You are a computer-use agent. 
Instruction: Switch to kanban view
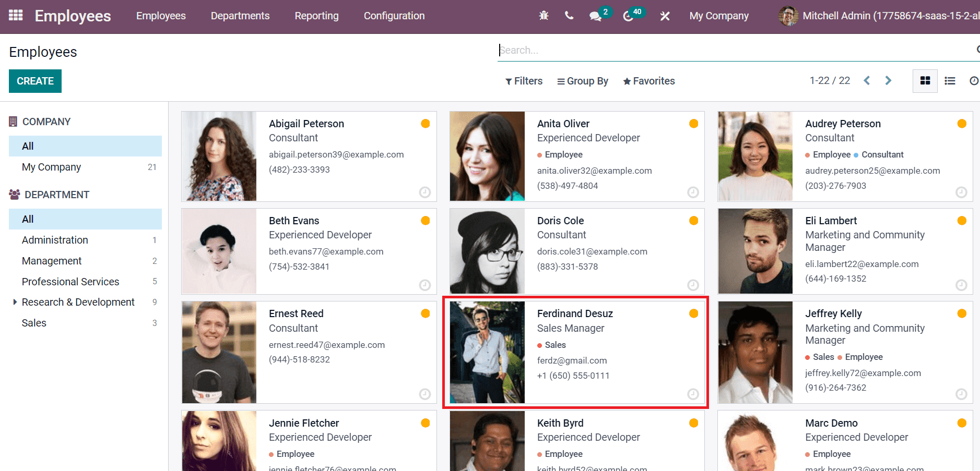click(x=925, y=81)
